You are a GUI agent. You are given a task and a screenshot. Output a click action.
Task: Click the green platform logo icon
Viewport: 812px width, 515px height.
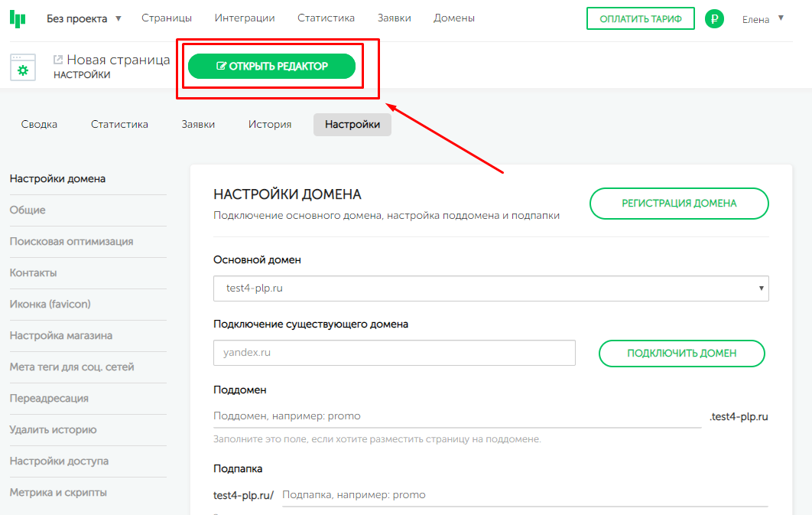(x=18, y=18)
